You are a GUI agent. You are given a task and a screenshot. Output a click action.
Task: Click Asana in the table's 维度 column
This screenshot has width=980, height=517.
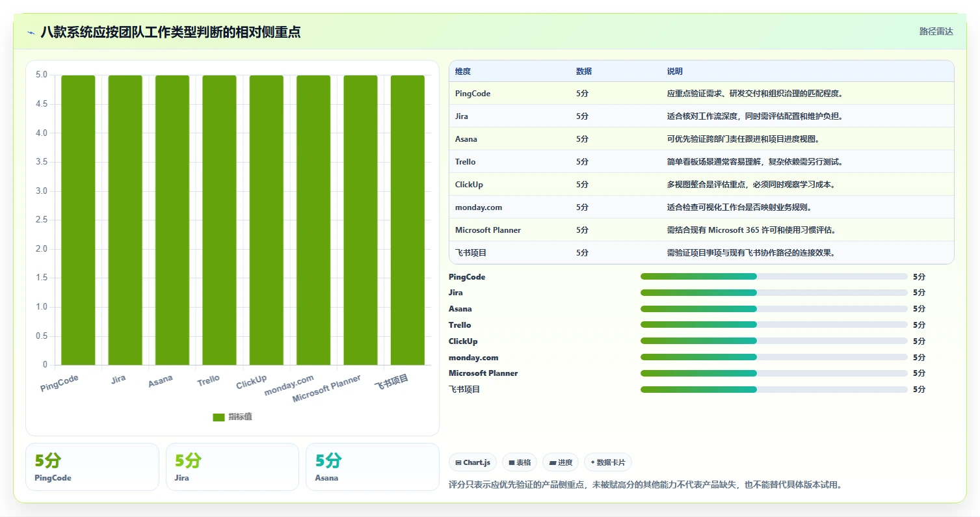tap(466, 139)
